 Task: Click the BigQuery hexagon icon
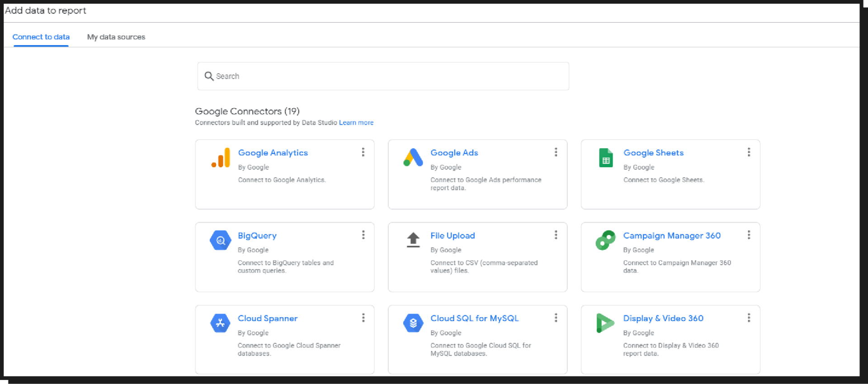(221, 240)
